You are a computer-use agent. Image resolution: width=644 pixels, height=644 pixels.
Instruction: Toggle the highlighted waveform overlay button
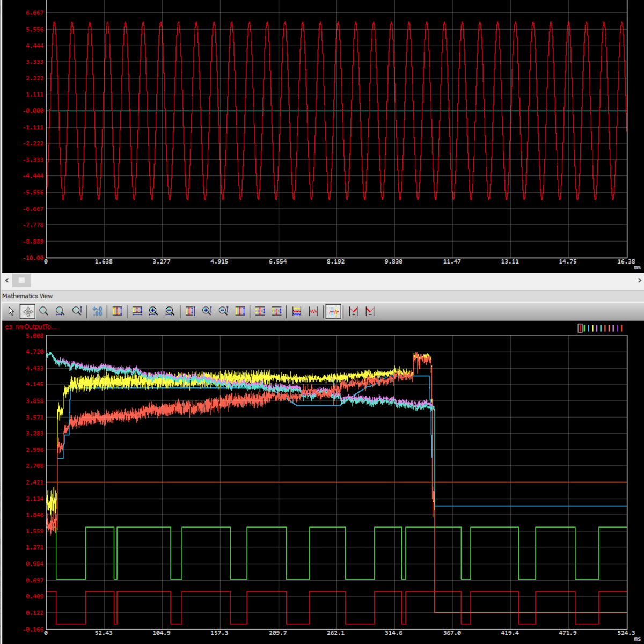[333, 311]
